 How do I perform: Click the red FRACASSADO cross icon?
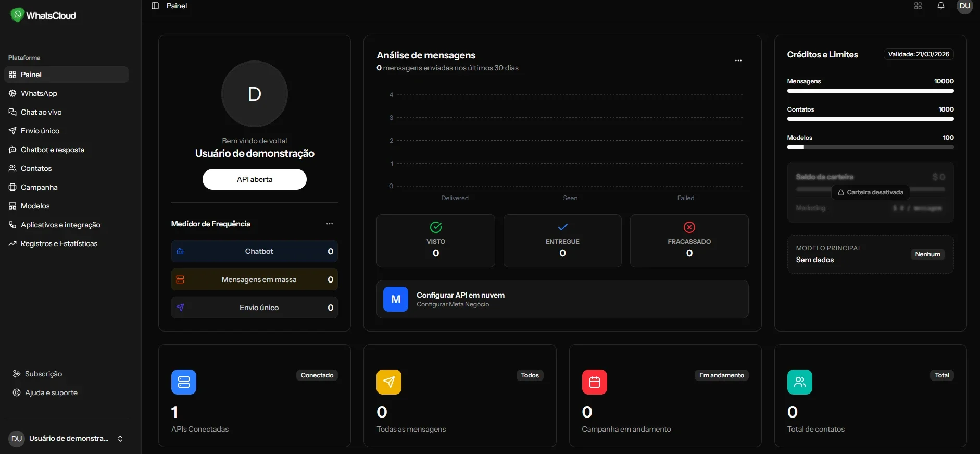(689, 227)
